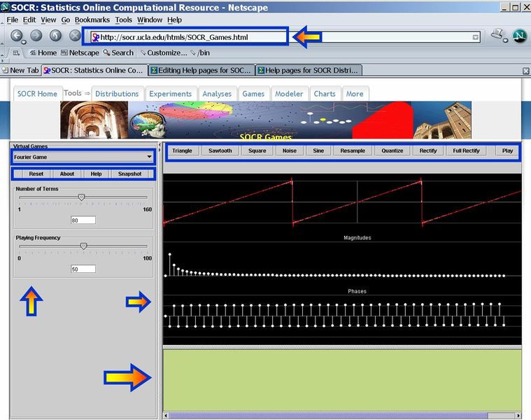Open the Bookmarks menu

[92, 20]
